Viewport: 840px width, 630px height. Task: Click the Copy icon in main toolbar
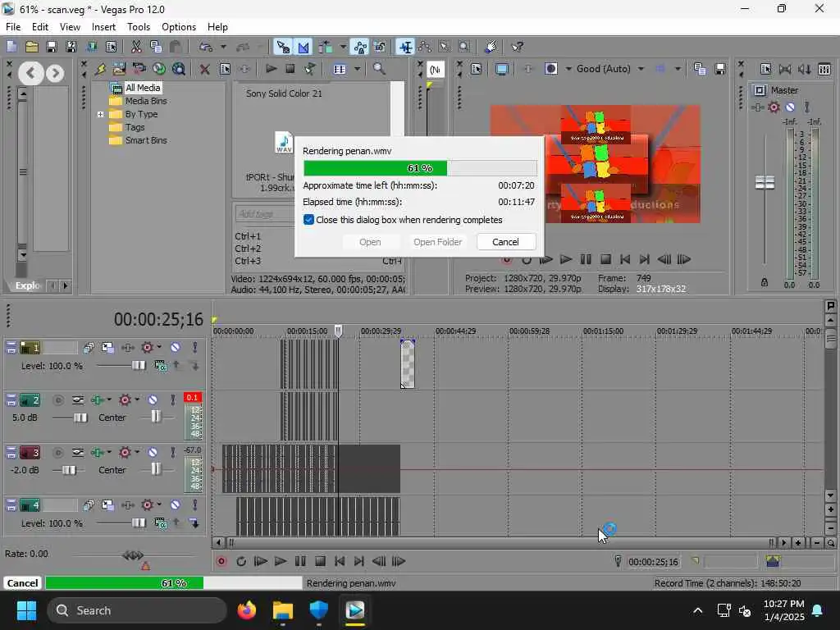[x=156, y=47]
